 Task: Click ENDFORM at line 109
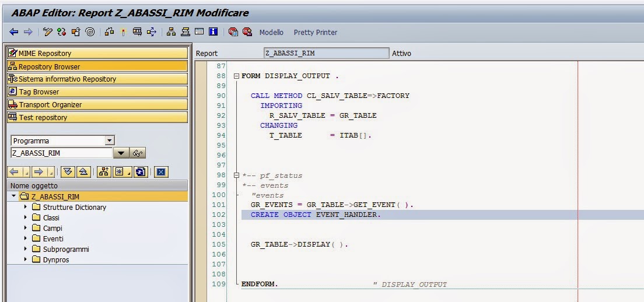tap(260, 284)
